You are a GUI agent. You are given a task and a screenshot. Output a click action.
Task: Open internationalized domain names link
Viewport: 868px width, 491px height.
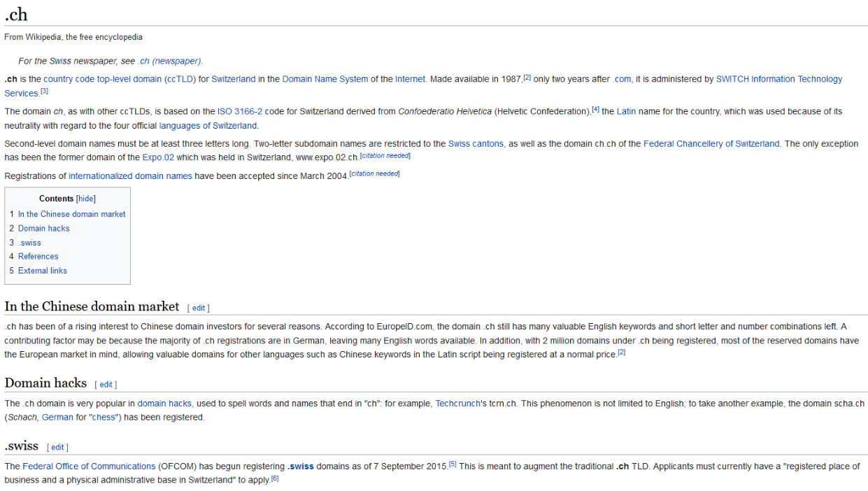coord(130,176)
